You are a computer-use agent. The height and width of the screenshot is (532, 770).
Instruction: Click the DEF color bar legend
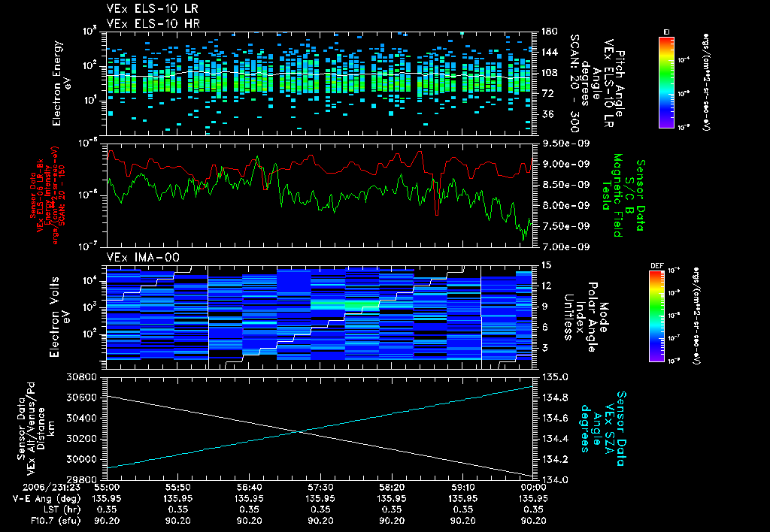[657, 316]
